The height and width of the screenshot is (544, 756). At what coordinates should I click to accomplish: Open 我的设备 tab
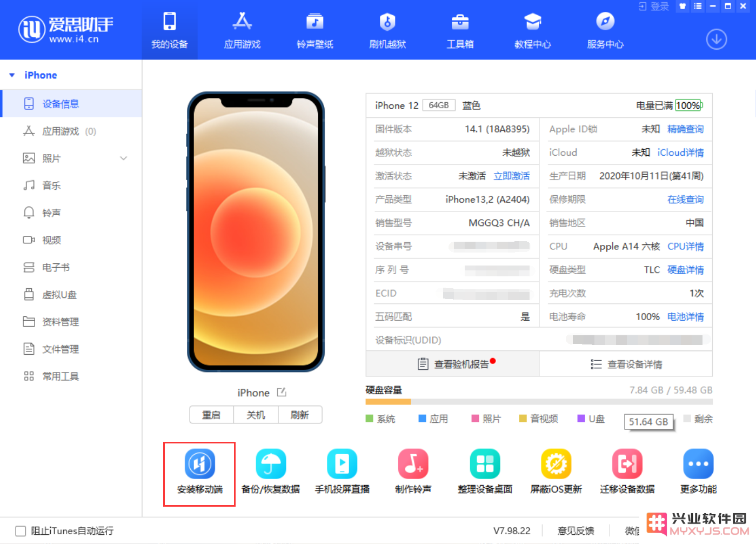click(x=170, y=30)
